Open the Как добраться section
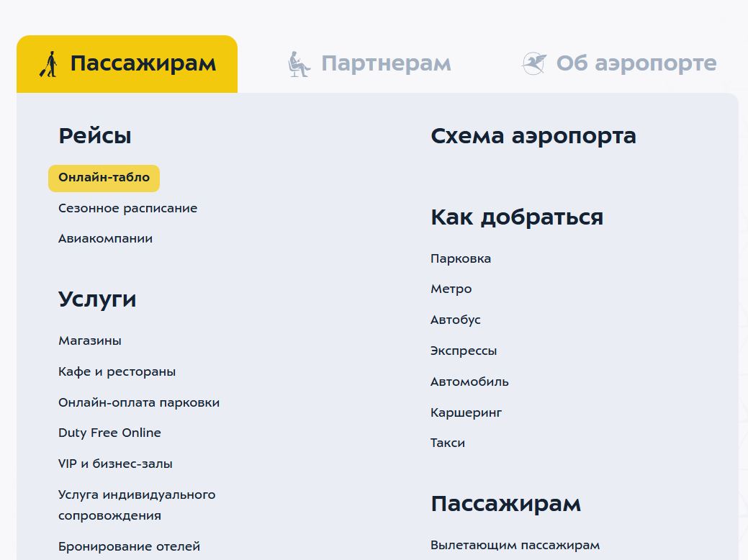 coord(517,217)
